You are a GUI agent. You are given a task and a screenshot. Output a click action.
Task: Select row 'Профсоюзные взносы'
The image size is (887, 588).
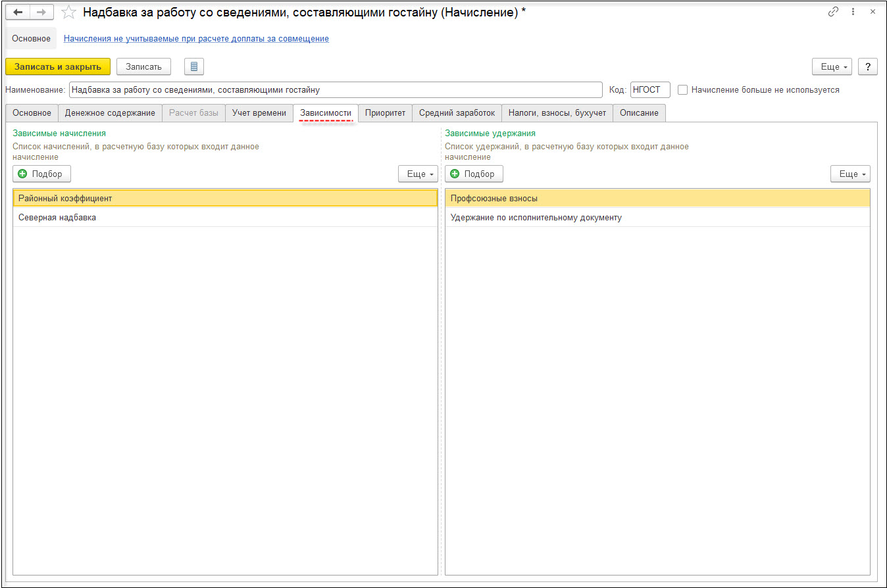[x=657, y=198]
